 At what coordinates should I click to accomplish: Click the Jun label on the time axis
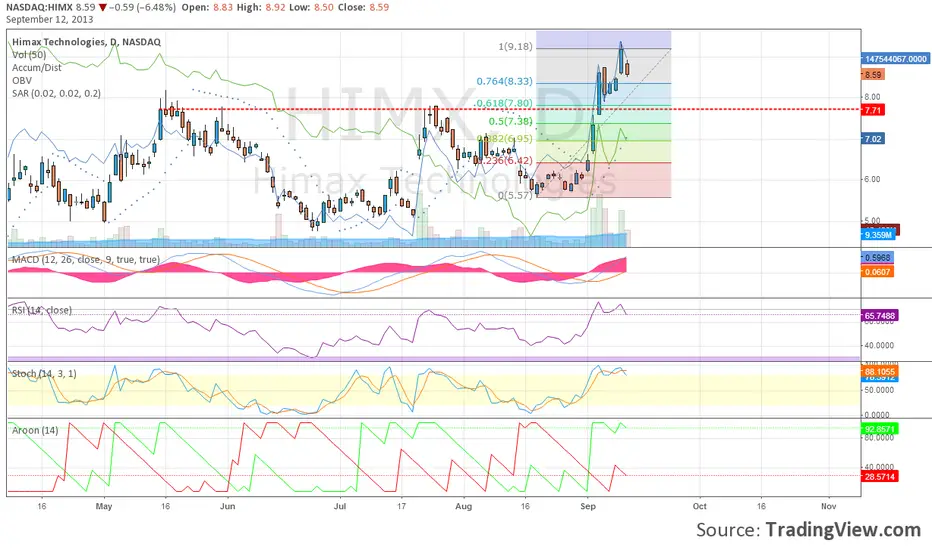click(x=228, y=506)
